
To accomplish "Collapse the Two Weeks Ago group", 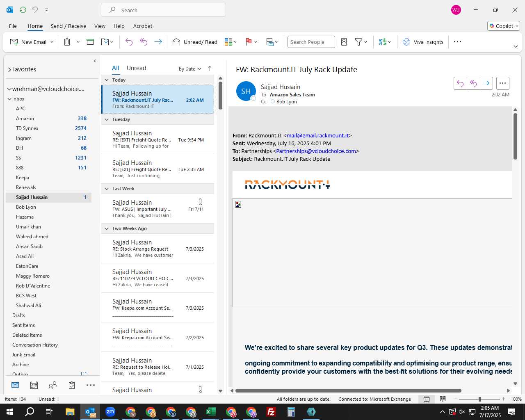I will pos(107,228).
